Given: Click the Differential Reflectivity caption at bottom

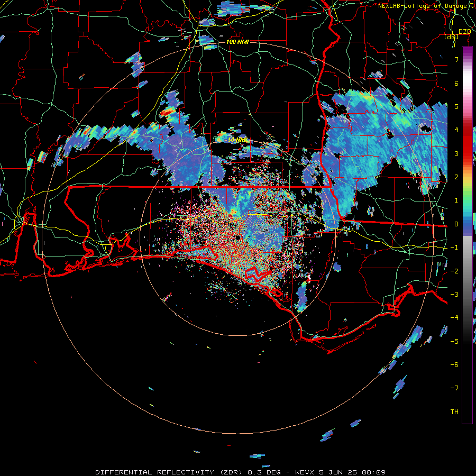Looking at the screenshot, I should coord(241,472).
